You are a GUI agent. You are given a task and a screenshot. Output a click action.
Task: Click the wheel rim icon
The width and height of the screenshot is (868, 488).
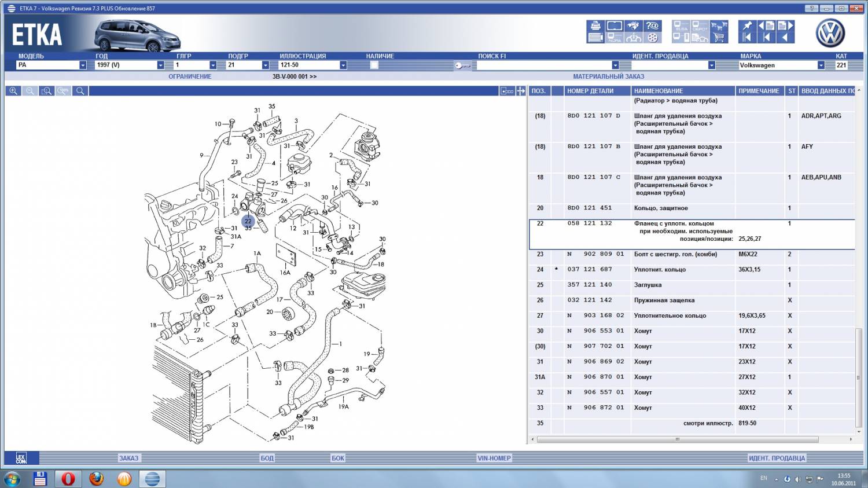[x=652, y=38]
